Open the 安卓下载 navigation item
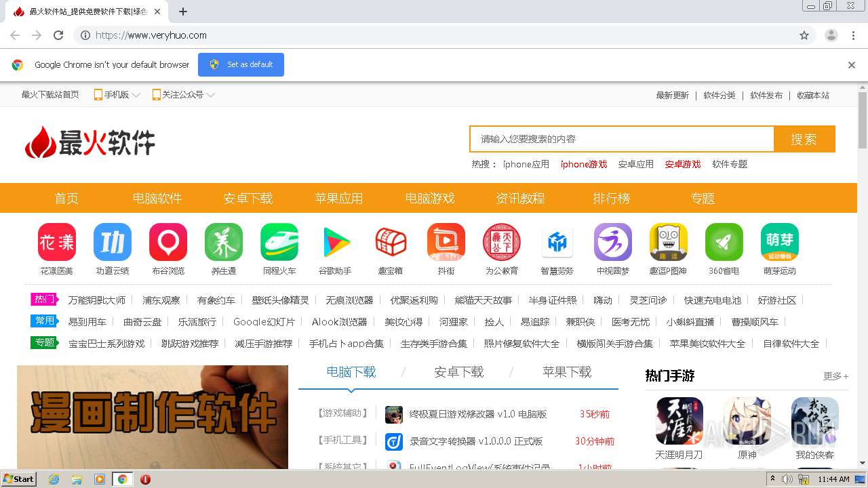Image resolution: width=868 pixels, height=488 pixels. click(x=248, y=199)
